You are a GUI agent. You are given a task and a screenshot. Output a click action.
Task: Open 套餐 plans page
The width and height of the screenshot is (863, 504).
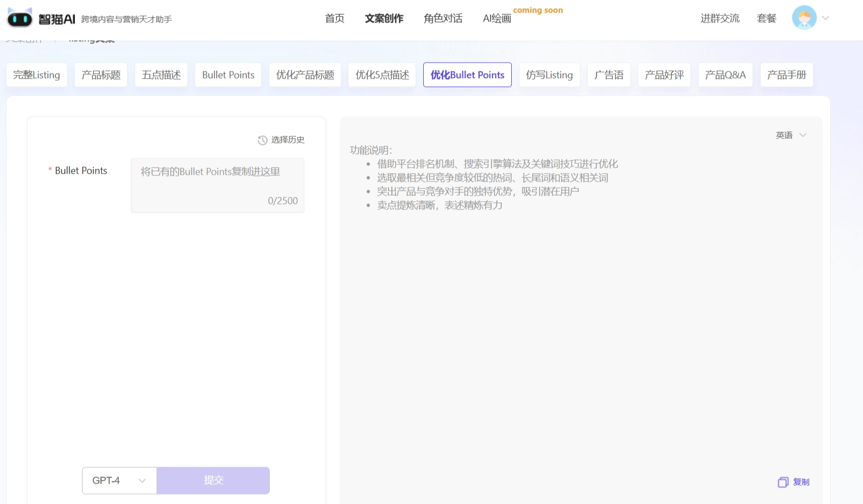(766, 18)
